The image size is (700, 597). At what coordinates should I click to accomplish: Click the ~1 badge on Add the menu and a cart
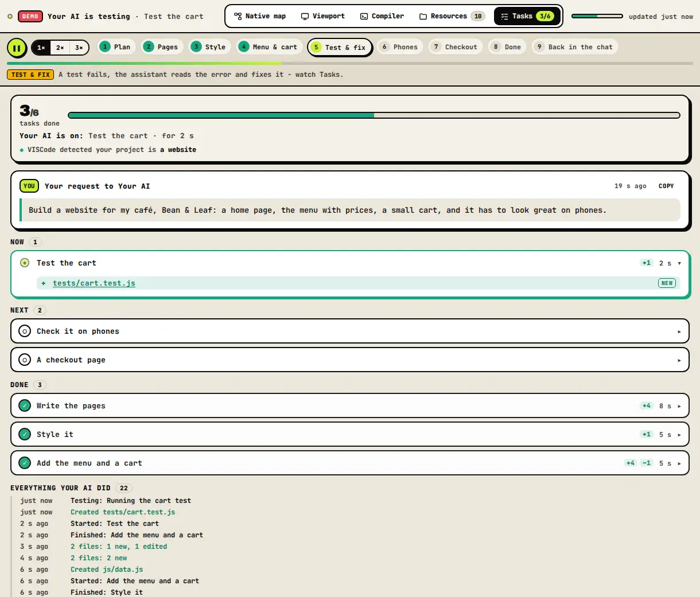pyautogui.click(x=647, y=463)
